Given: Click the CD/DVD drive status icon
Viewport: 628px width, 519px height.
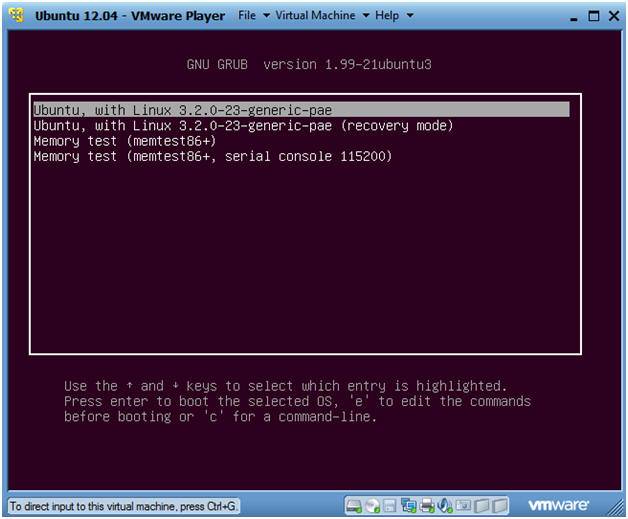Looking at the screenshot, I should [373, 505].
